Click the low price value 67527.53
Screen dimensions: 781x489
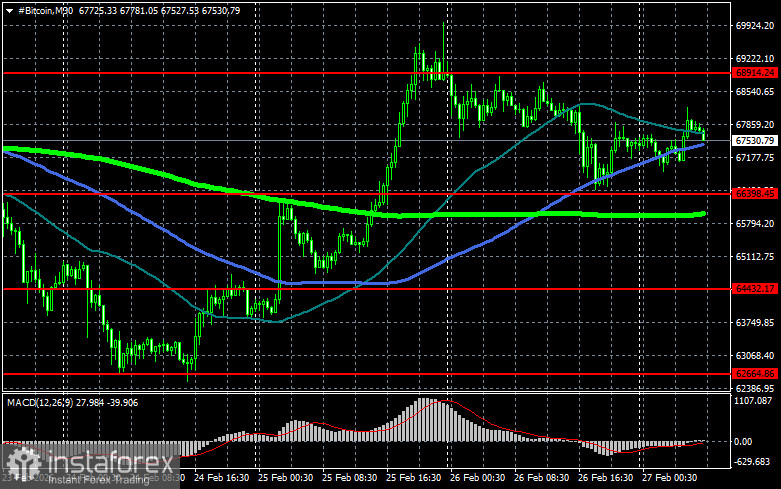click(179, 10)
